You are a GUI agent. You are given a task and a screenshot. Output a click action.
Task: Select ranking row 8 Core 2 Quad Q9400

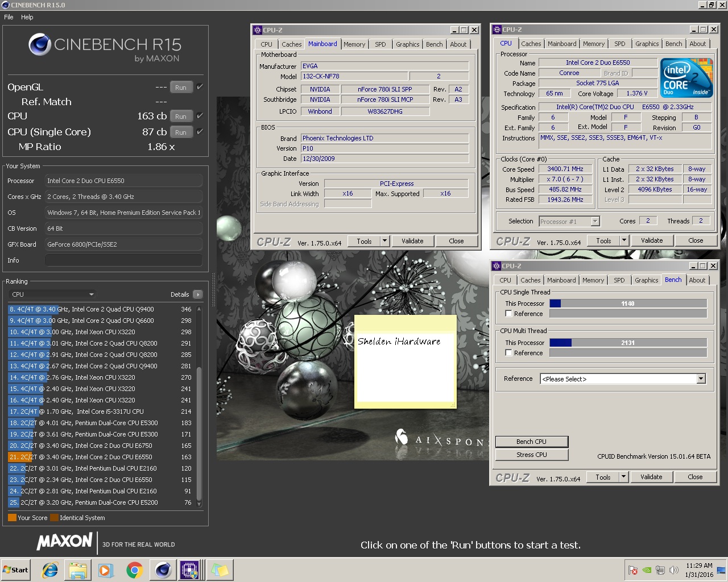tap(101, 309)
